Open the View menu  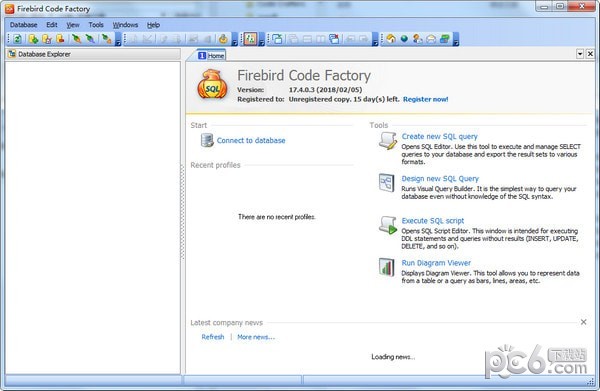[73, 25]
